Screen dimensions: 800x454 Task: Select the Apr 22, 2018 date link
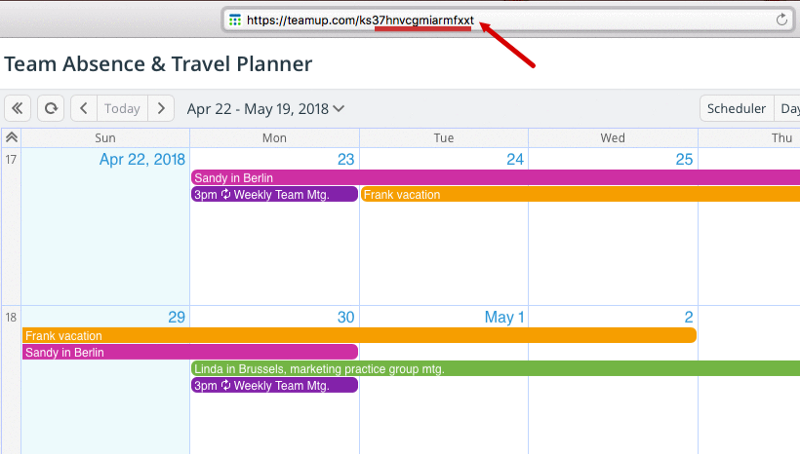point(142,159)
